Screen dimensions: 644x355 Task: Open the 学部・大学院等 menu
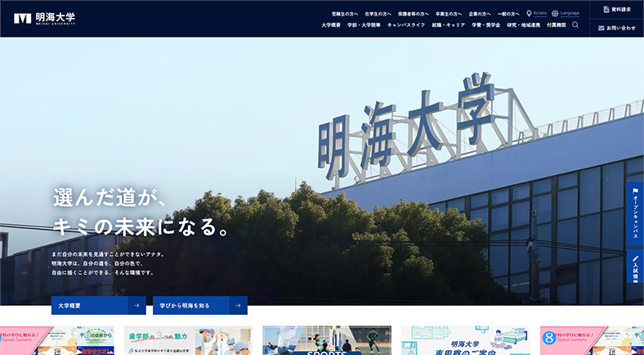364,25
